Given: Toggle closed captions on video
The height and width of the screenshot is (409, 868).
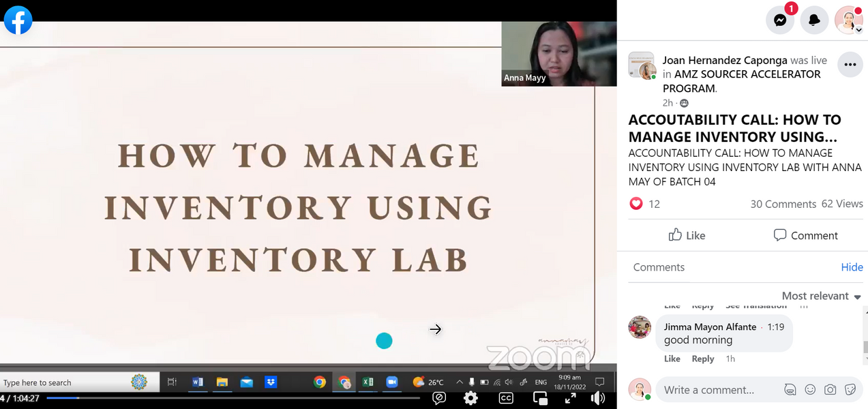Looking at the screenshot, I should click(x=506, y=398).
